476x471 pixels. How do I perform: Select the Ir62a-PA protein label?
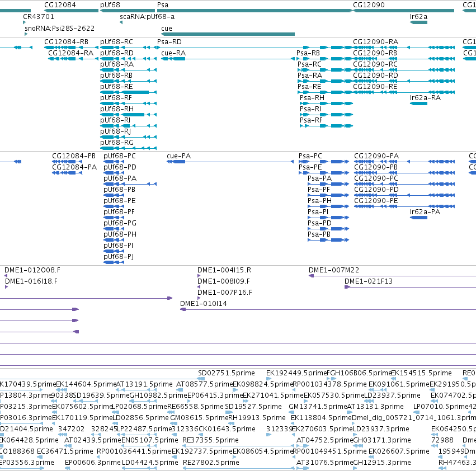tap(425, 211)
